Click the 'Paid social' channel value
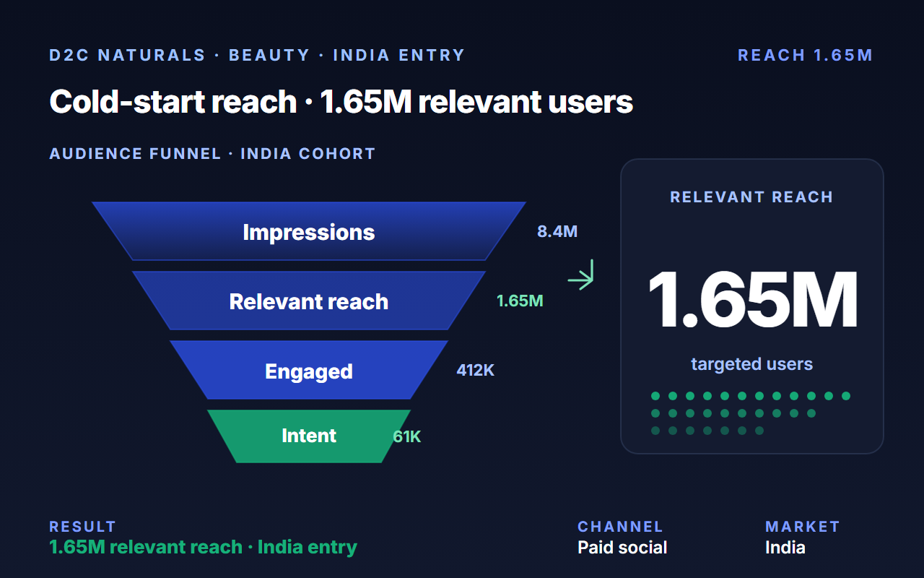Image resolution: width=924 pixels, height=578 pixels. [622, 547]
